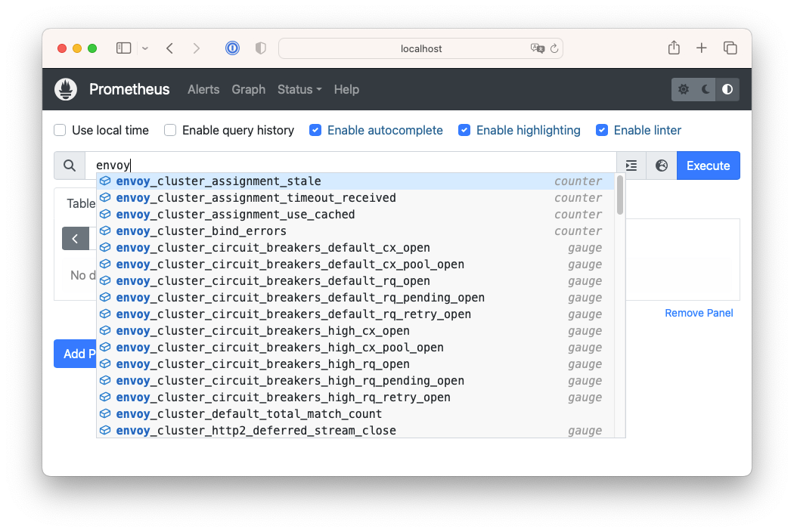
Task: Open the metrics explorer globe icon
Action: click(x=662, y=165)
